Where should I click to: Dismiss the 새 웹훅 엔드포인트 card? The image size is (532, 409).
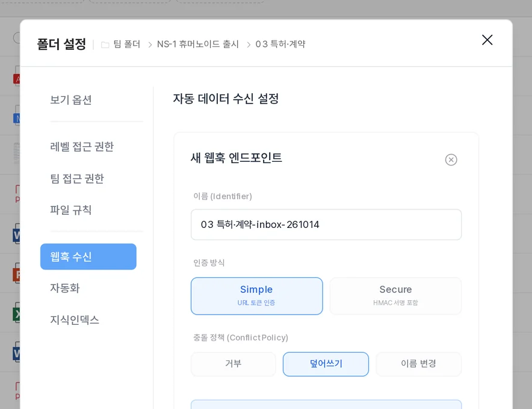(451, 160)
